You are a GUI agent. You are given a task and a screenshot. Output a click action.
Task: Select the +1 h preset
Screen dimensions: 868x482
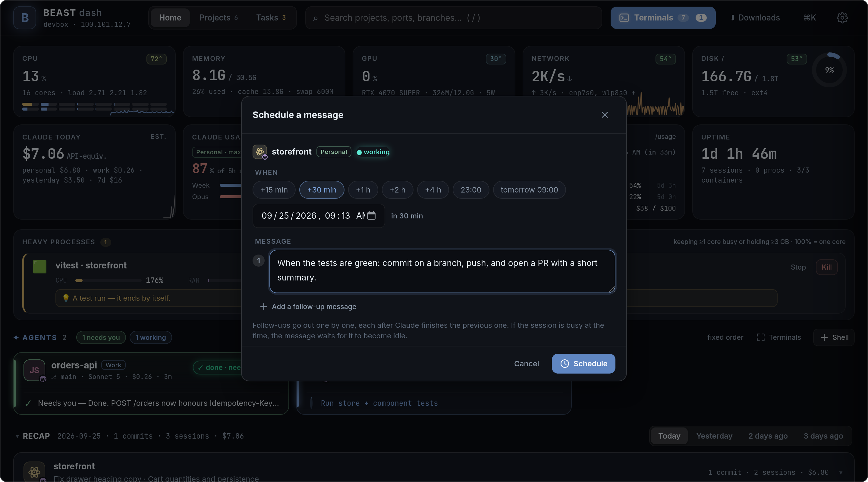coord(363,189)
